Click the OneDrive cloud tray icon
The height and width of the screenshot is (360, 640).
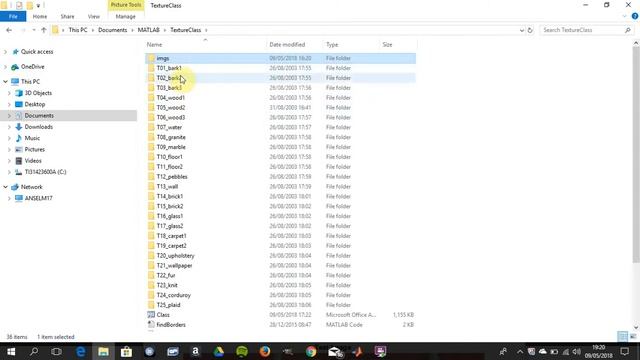pos(542,351)
